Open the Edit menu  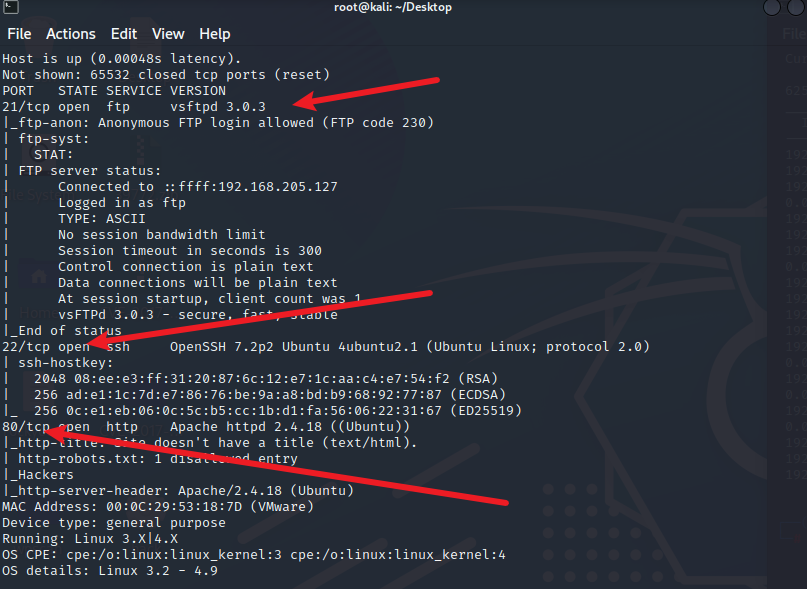click(124, 34)
